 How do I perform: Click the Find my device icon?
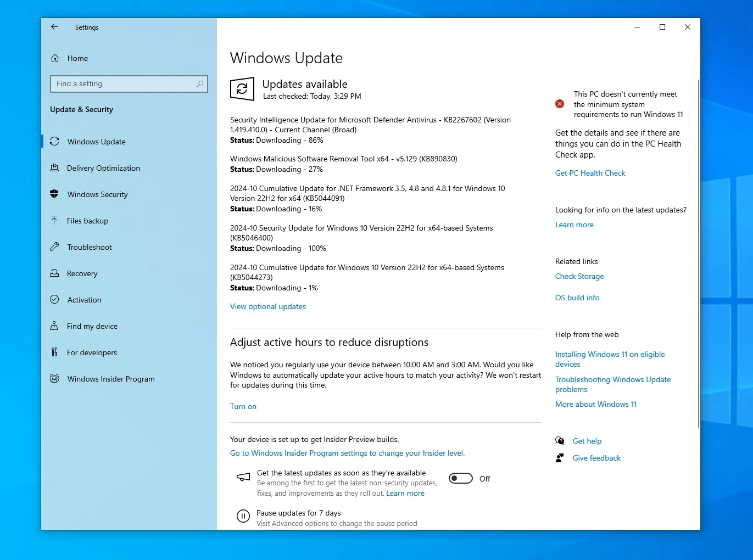54,326
